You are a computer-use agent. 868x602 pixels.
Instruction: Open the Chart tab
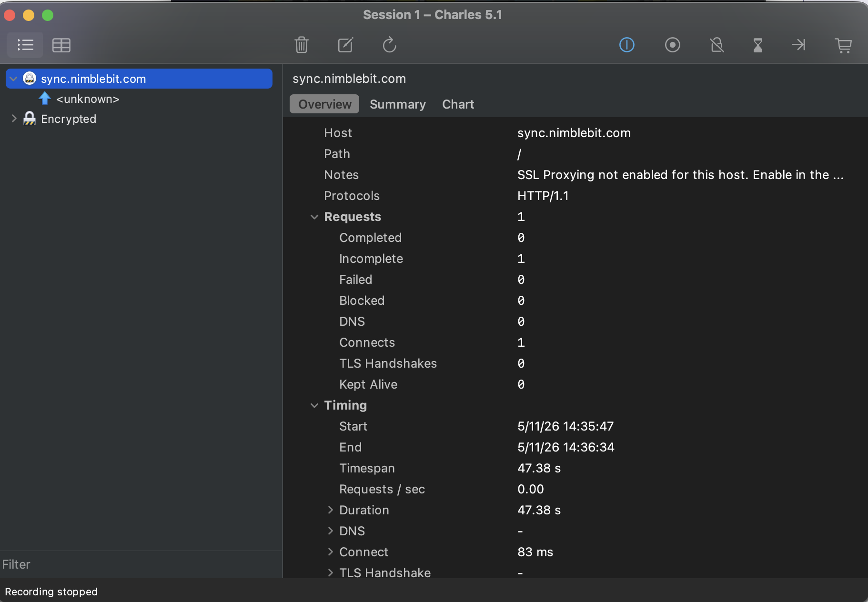click(x=458, y=104)
